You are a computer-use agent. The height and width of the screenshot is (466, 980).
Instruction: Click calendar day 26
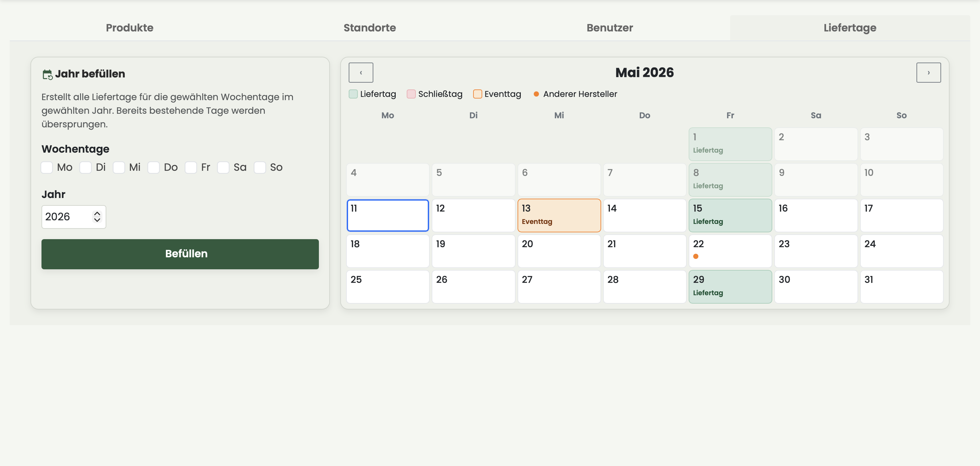point(473,287)
